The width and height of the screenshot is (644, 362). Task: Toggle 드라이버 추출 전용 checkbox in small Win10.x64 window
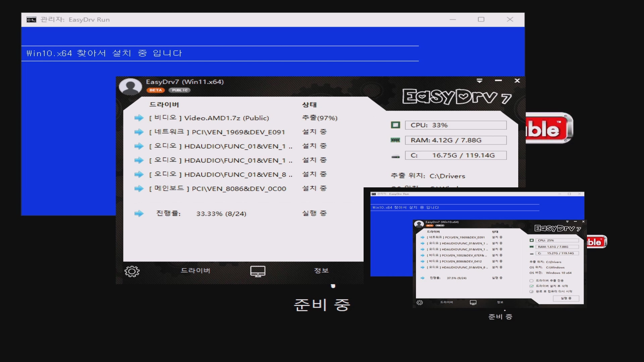coord(531,281)
